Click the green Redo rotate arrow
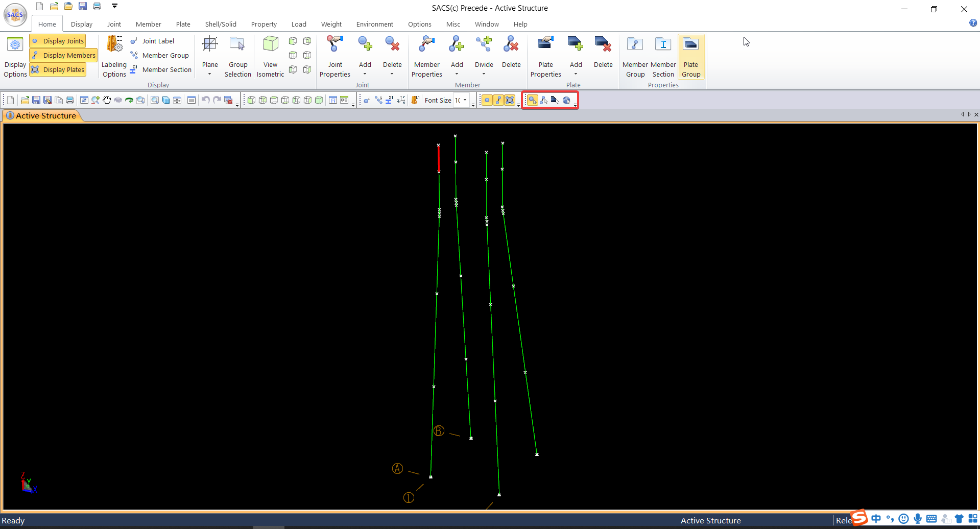This screenshot has height=529, width=980. (x=129, y=100)
